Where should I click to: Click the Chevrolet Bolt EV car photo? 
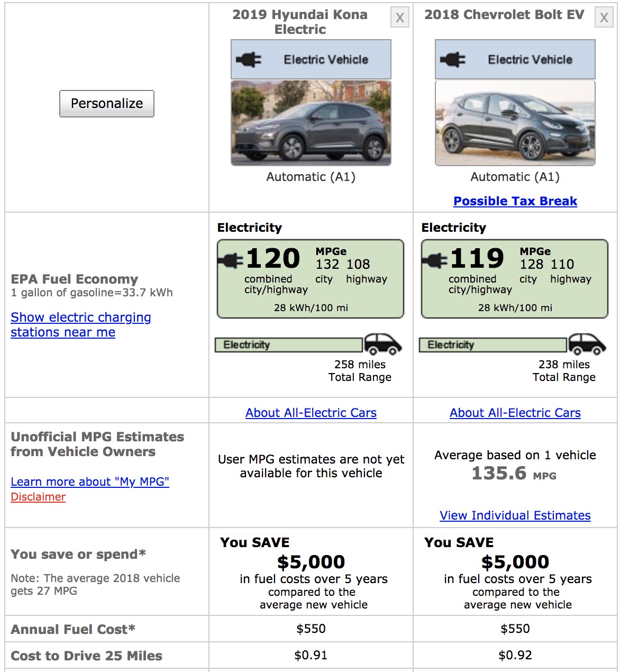coord(515,123)
